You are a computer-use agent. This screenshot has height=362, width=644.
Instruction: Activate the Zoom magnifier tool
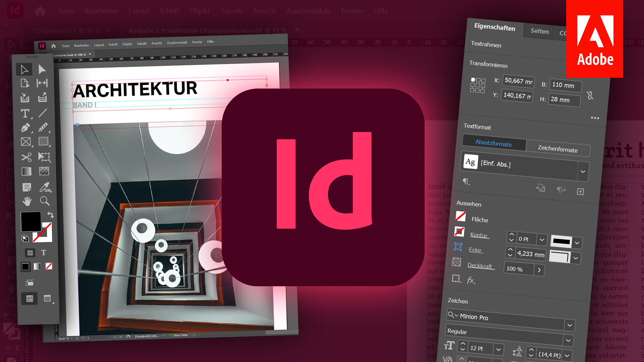[x=44, y=201]
